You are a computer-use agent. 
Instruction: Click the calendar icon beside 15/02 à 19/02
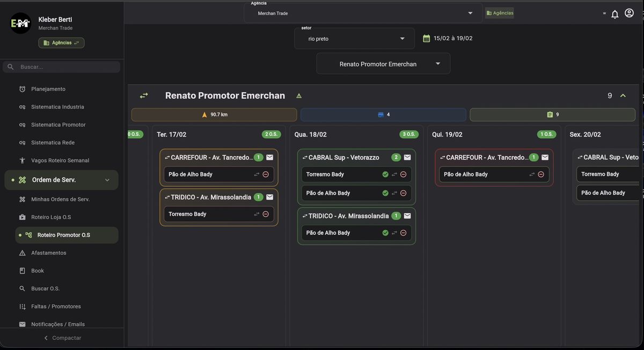click(x=426, y=39)
